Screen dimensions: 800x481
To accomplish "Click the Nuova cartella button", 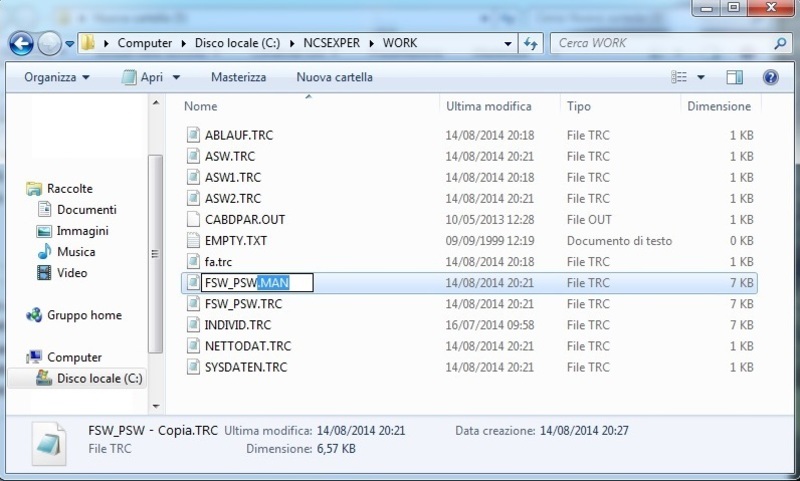I will [334, 77].
